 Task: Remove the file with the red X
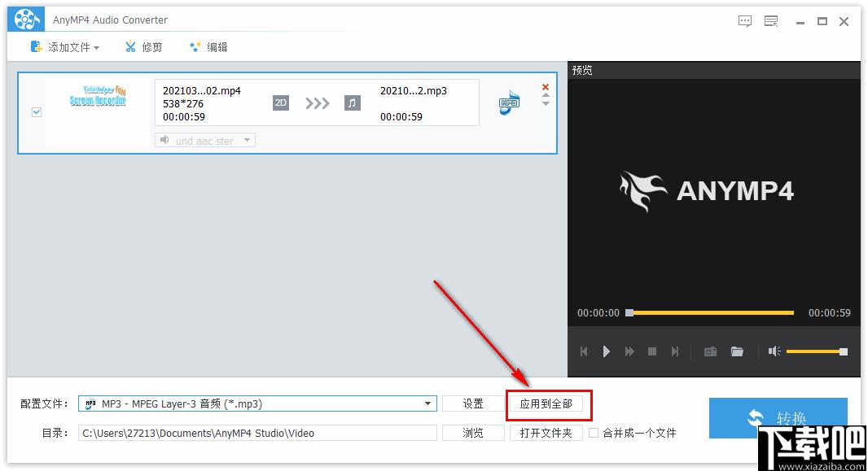(x=546, y=87)
